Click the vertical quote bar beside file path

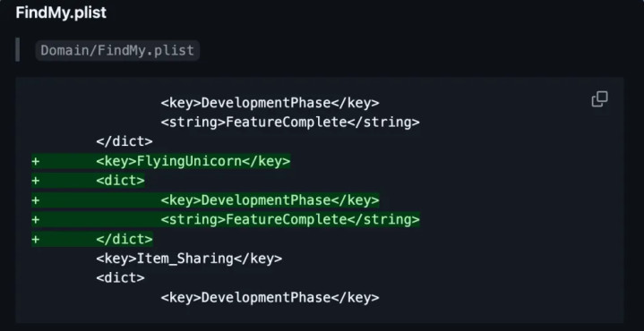(x=17, y=49)
